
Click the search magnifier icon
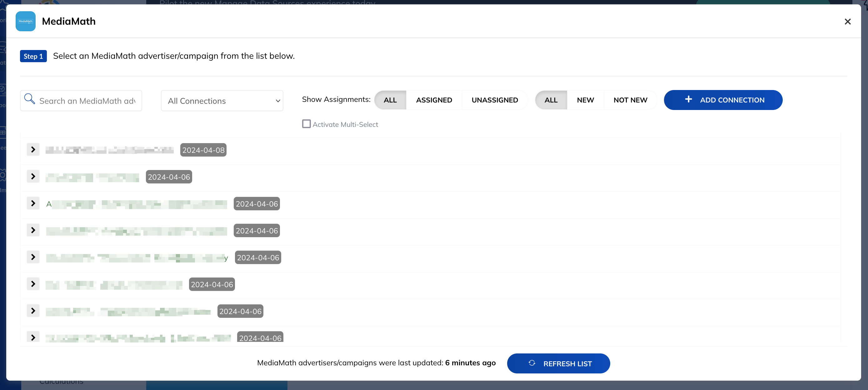click(x=30, y=99)
